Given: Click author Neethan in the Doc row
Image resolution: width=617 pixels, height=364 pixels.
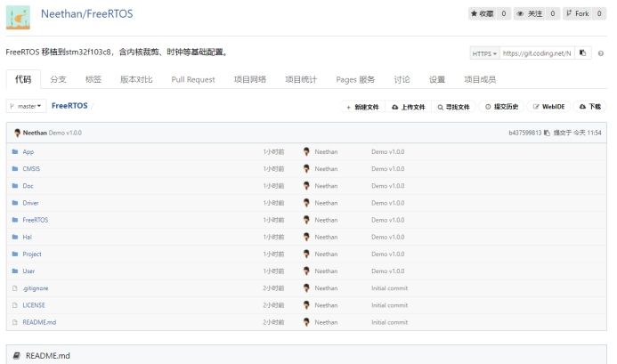Looking at the screenshot, I should coord(326,186).
